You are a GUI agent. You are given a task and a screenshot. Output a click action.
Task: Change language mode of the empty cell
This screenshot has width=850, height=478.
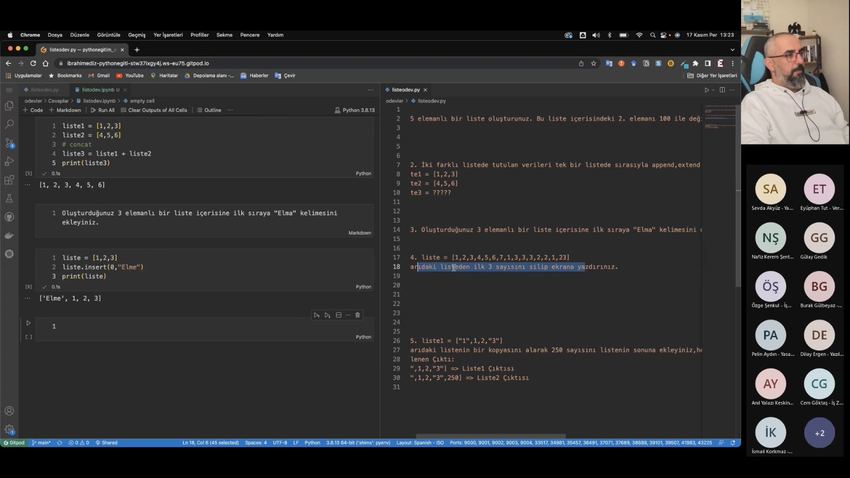[x=363, y=337]
